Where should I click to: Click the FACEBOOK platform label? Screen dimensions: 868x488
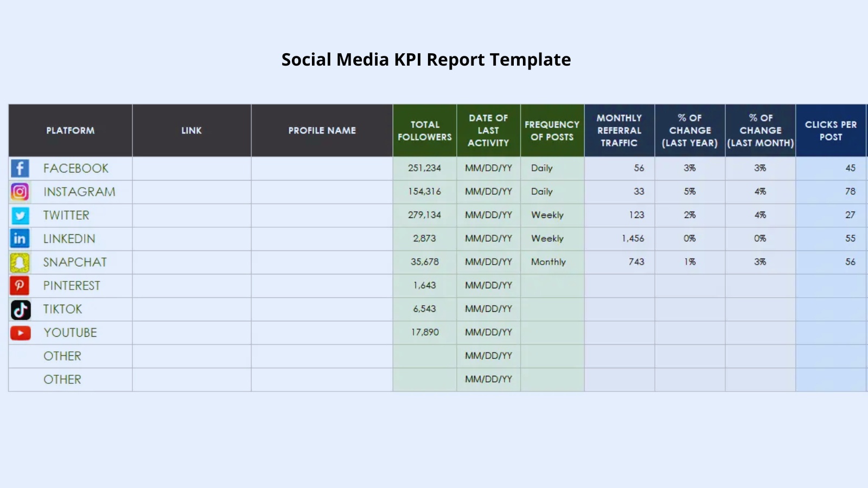click(76, 169)
